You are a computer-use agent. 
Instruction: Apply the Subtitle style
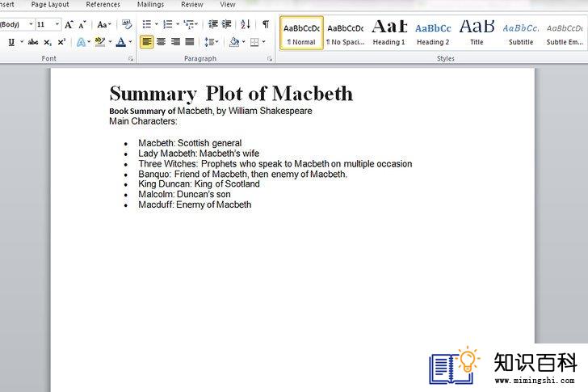521,33
